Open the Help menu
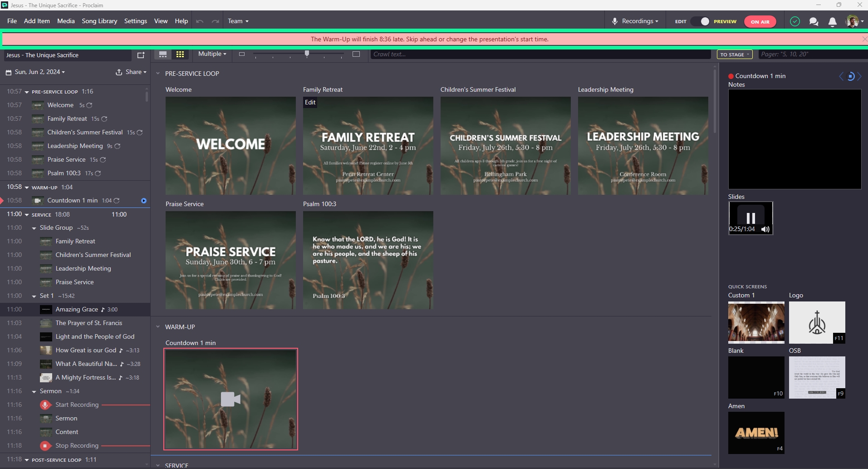The width and height of the screenshot is (868, 469). click(x=181, y=21)
